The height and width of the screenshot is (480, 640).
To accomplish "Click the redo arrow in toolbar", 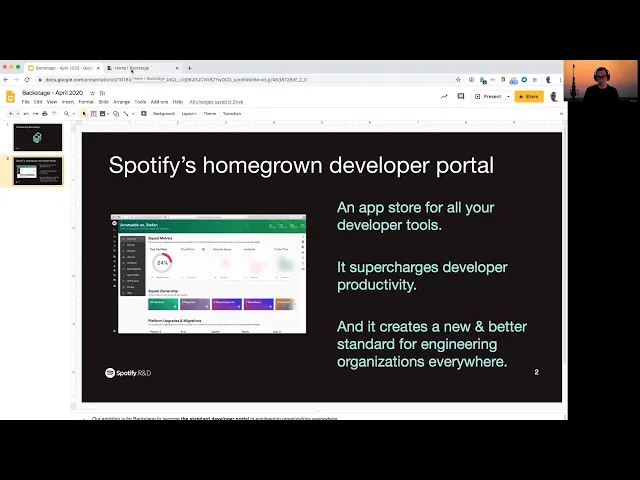I will (36, 113).
